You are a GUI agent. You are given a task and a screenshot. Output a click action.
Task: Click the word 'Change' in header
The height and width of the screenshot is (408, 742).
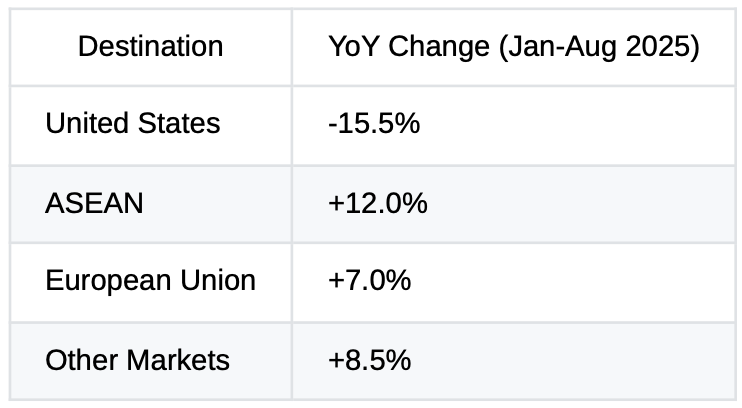(439, 46)
